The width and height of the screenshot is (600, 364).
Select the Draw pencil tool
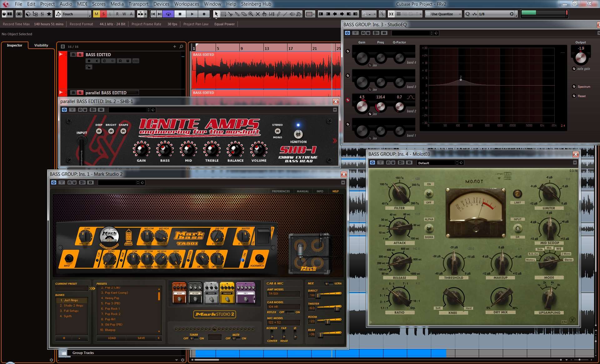point(278,14)
